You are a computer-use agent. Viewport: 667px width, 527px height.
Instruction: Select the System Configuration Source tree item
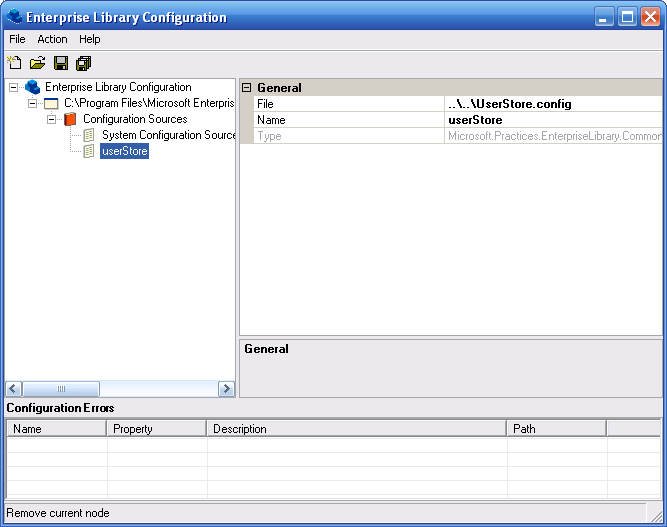pos(167,135)
